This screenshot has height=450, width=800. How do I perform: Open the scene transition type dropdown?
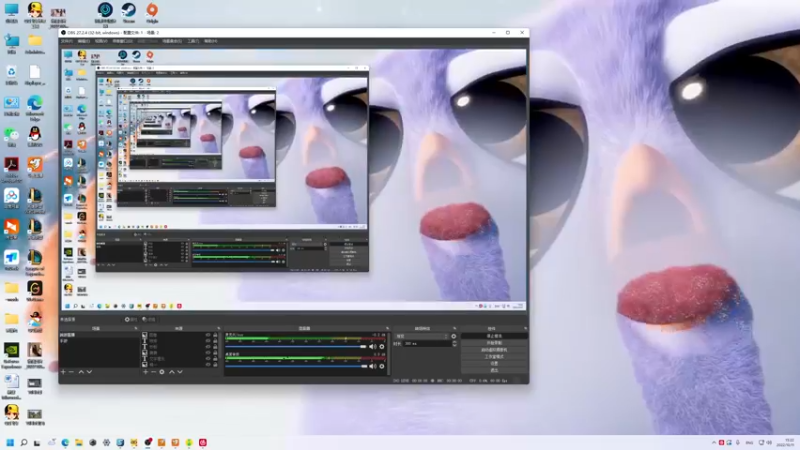(421, 336)
